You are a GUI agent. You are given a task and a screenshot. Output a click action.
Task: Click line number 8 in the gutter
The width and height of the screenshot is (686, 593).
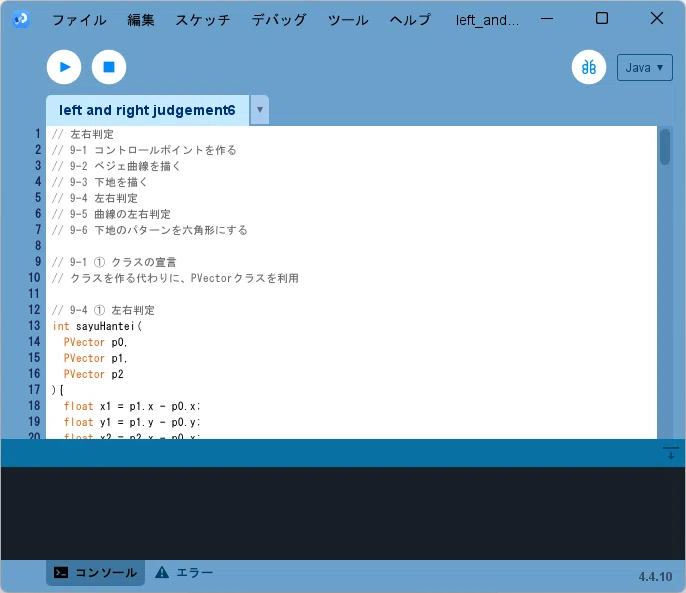pyautogui.click(x=38, y=246)
